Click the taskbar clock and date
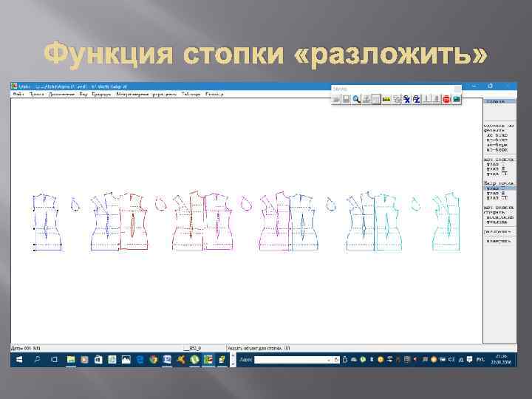 501,359
